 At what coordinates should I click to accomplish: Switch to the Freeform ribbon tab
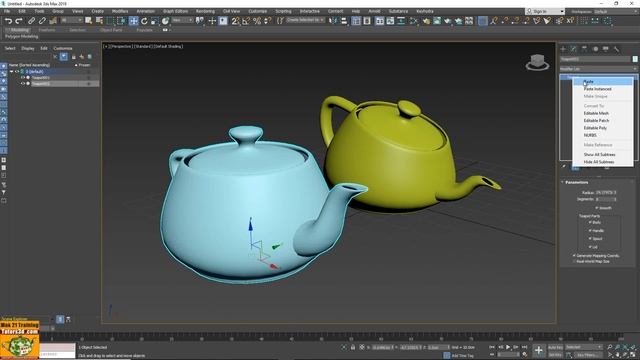[x=47, y=30]
